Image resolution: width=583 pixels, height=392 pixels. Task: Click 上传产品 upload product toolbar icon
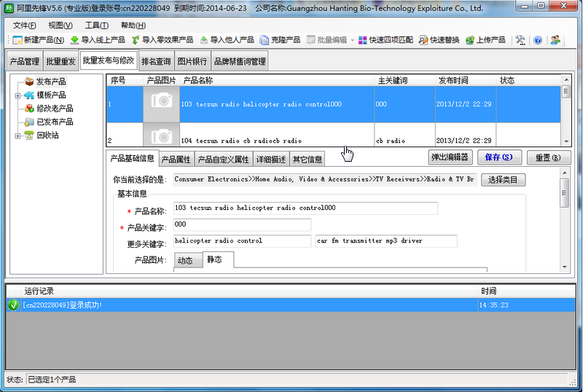click(471, 40)
